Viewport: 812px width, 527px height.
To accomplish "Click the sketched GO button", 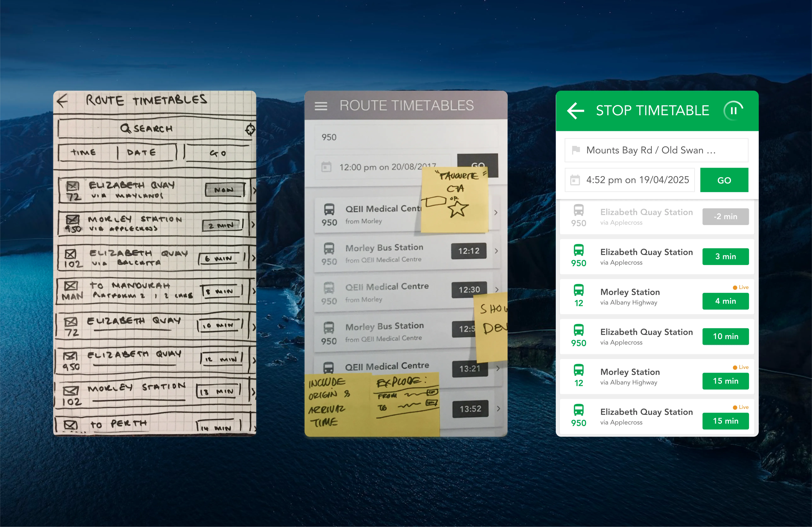I will pos(218,153).
